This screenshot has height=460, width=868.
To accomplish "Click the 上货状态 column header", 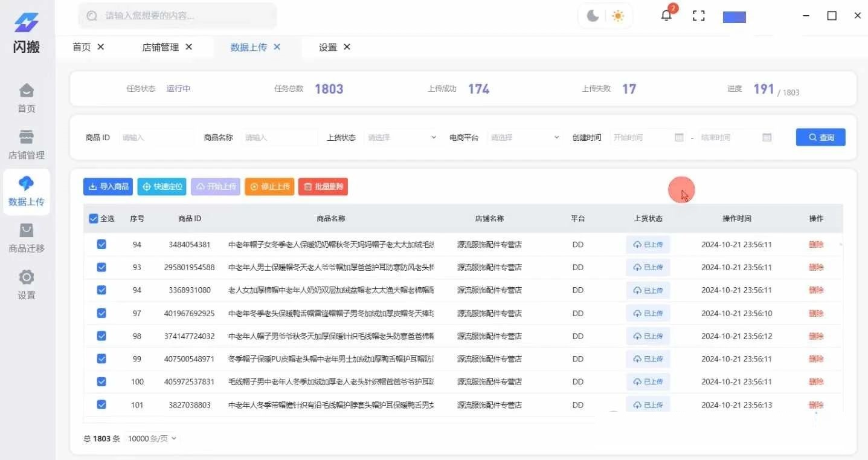I will (x=648, y=219).
